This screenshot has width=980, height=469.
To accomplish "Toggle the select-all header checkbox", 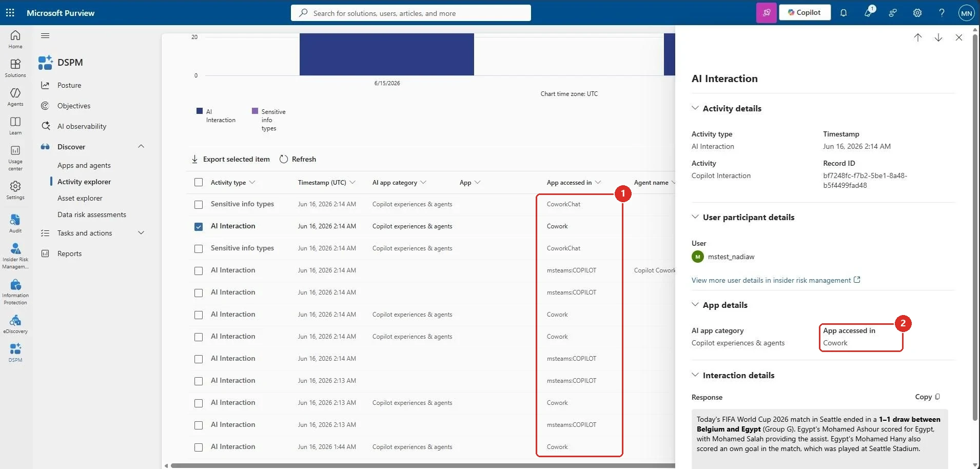I will click(199, 182).
